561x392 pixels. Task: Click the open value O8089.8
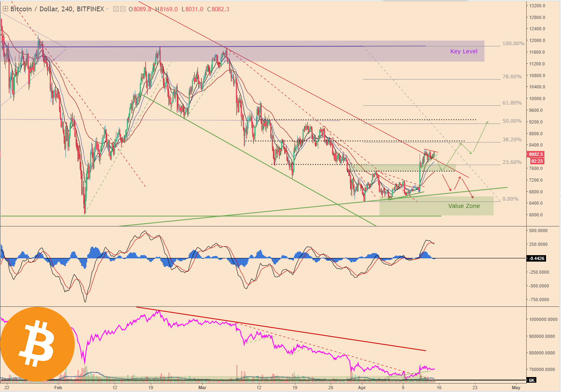click(140, 9)
